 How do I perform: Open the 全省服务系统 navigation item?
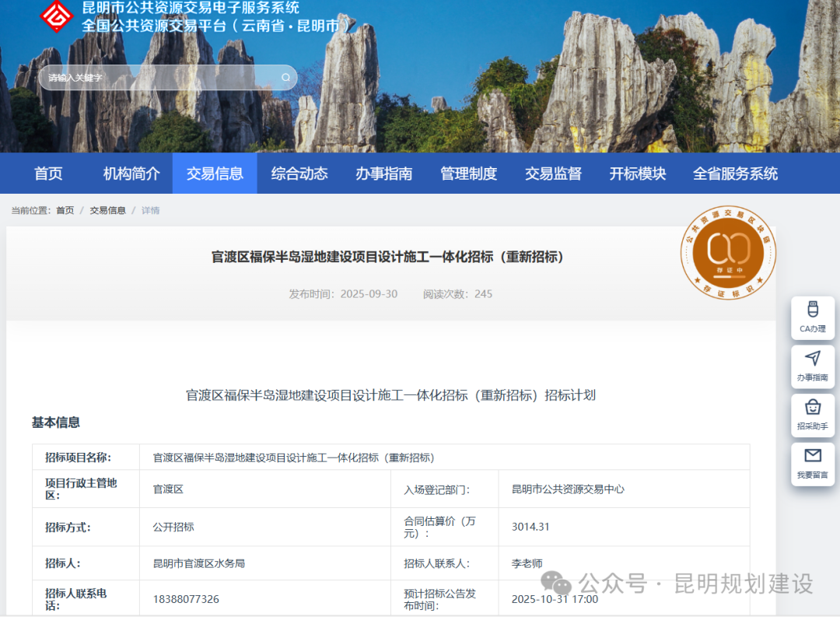(x=735, y=174)
